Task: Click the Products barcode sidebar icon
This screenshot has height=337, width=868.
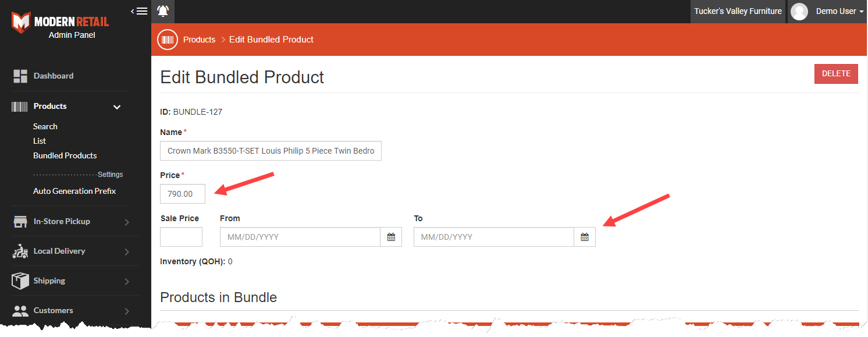Action: pyautogui.click(x=20, y=107)
